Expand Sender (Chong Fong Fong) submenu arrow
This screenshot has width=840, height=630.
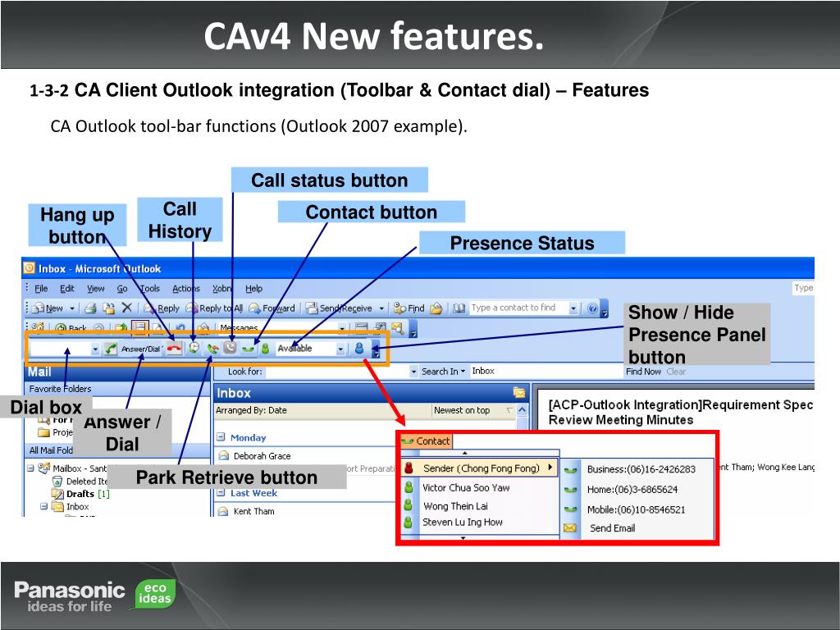pyautogui.click(x=550, y=467)
